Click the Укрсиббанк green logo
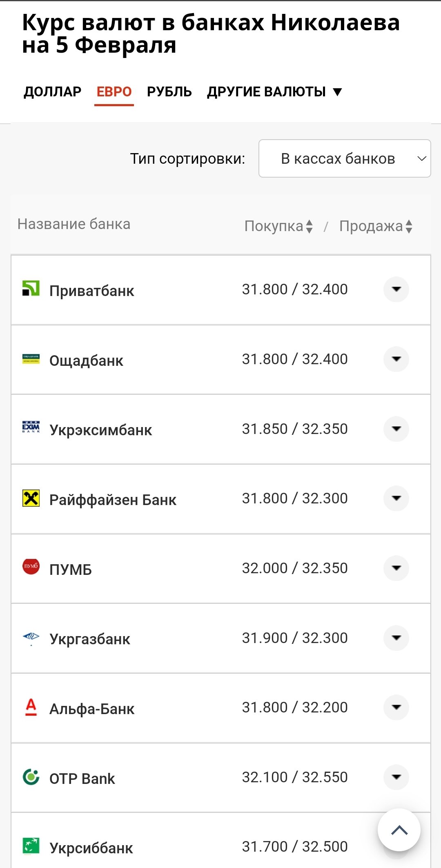The image size is (441, 868). 31,846
